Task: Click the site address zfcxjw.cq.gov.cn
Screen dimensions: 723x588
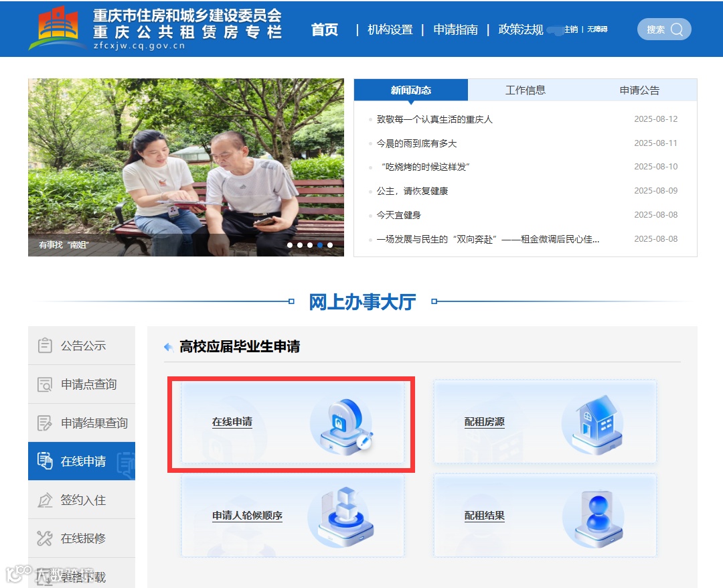Action: point(139,46)
